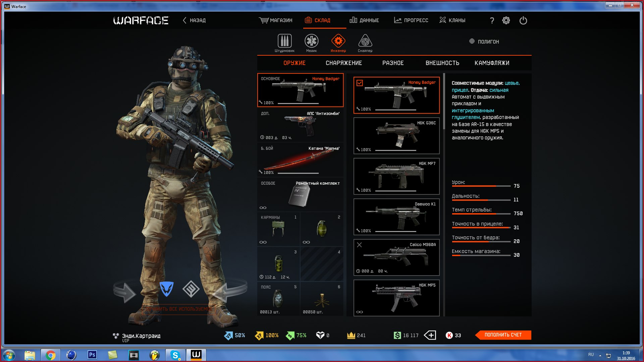Open Chrome from the Windows taskbar
The height and width of the screenshot is (362, 644).
pos(51,355)
